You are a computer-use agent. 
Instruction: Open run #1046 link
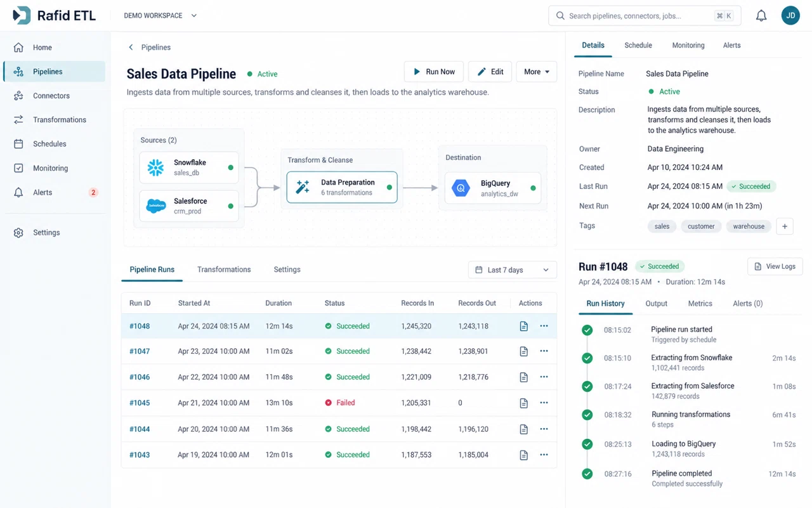point(140,377)
